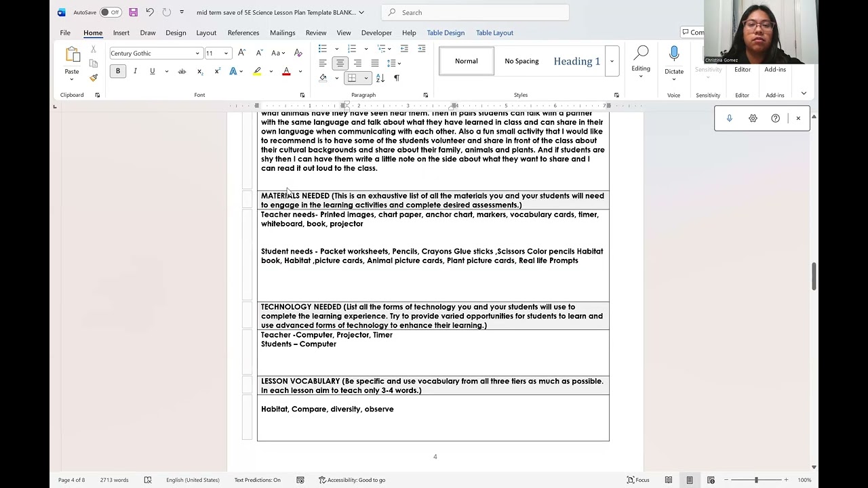Justify the paragraph text

pyautogui.click(x=374, y=63)
